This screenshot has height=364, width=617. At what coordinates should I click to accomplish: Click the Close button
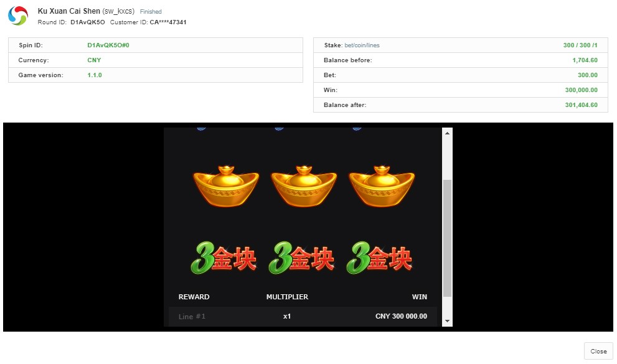598,352
